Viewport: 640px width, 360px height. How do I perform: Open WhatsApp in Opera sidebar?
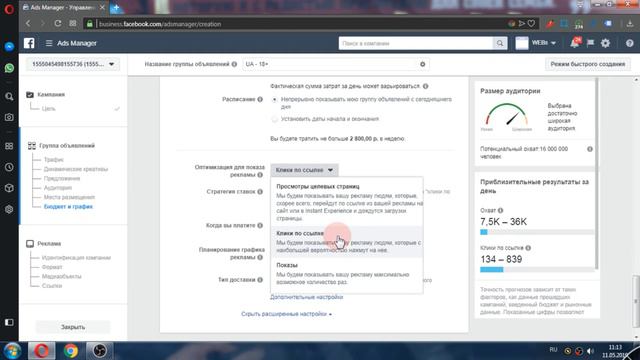pyautogui.click(x=9, y=68)
